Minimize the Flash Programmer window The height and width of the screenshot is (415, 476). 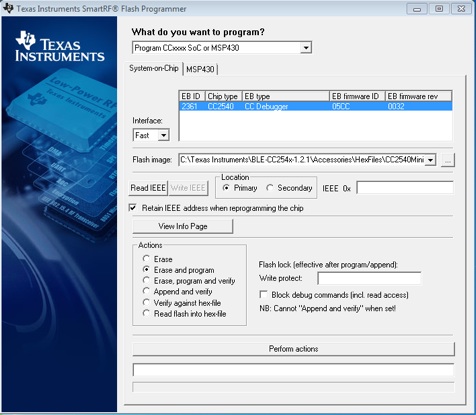coord(417,9)
